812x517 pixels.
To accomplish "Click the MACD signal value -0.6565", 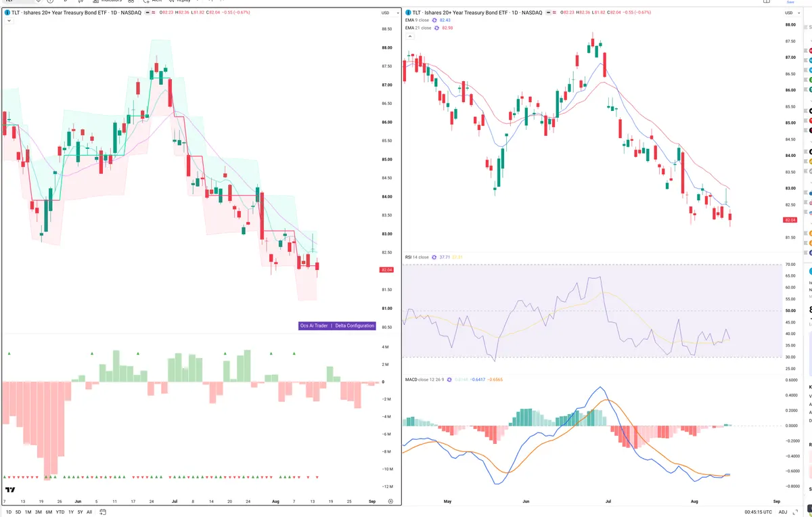I will coord(495,380).
